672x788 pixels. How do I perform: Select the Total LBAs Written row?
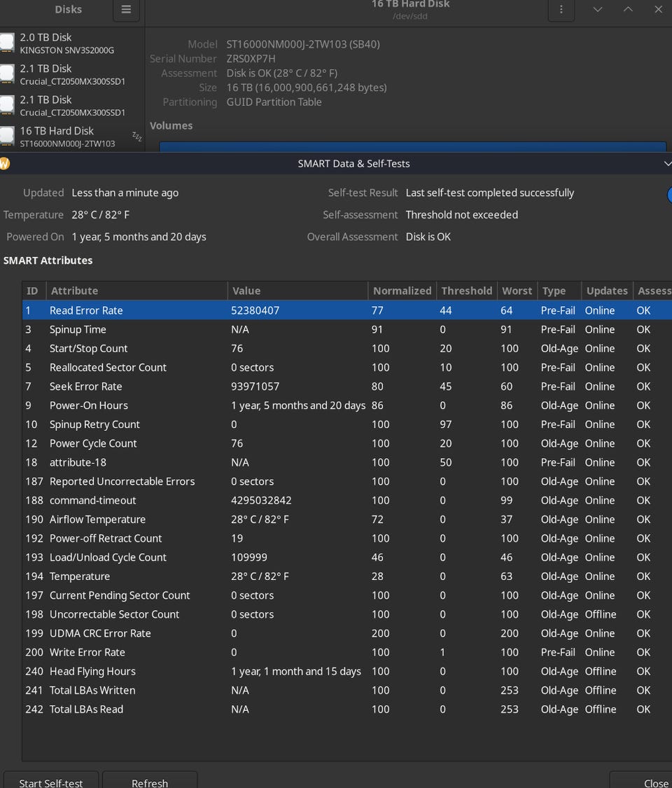347,691
